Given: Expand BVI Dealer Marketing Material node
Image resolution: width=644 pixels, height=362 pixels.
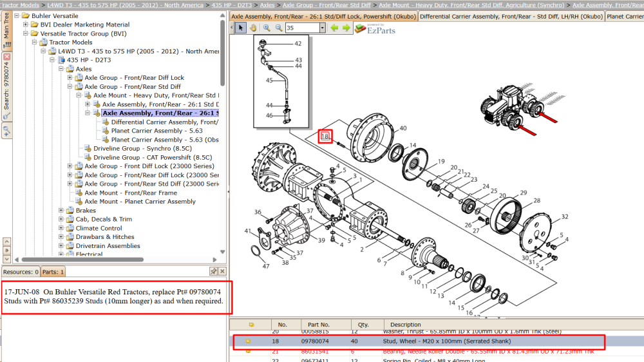Looking at the screenshot, I should click(x=26, y=24).
